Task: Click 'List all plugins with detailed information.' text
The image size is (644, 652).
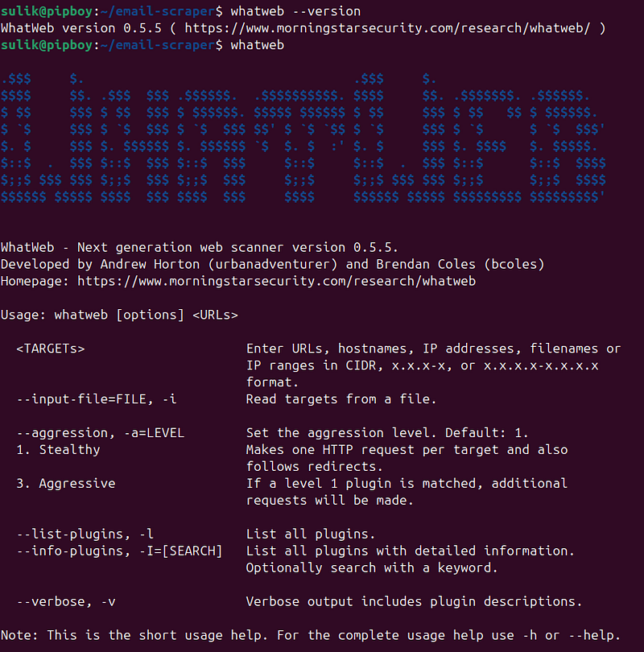Action: pos(411,551)
